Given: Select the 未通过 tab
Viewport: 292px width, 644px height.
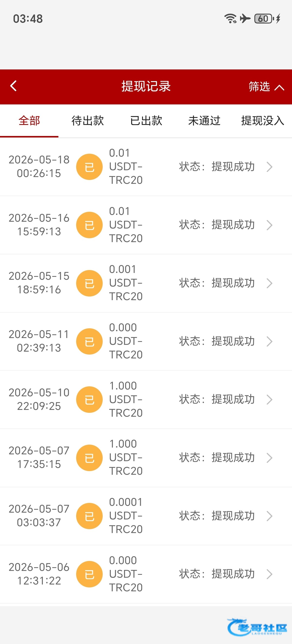Looking at the screenshot, I should point(204,121).
